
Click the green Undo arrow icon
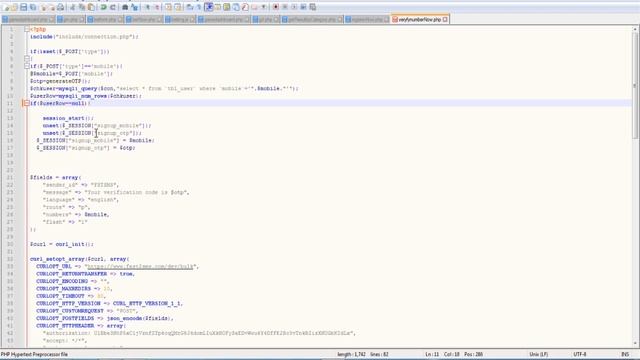103,7
